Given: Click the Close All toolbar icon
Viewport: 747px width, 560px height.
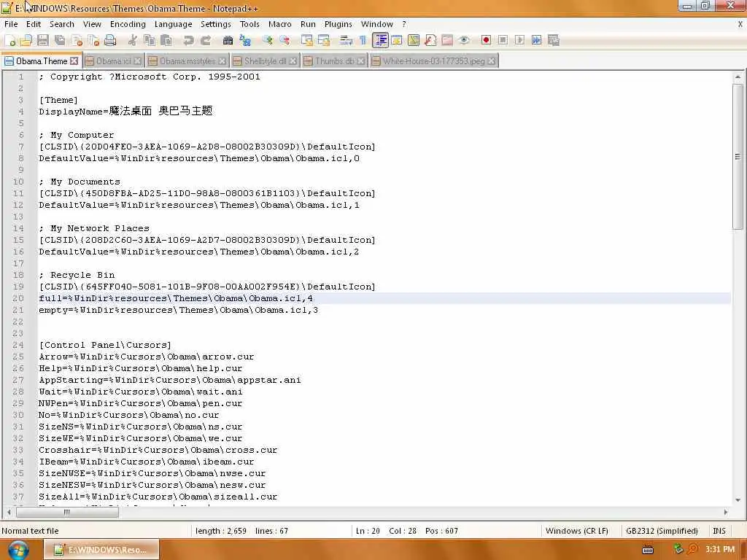Looking at the screenshot, I should 94,41.
